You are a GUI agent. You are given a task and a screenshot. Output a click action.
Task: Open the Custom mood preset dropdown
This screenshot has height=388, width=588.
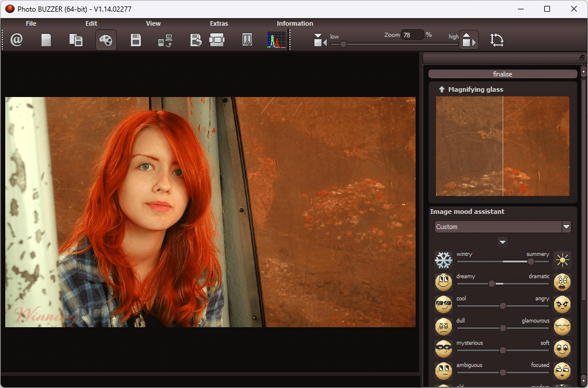(503, 227)
